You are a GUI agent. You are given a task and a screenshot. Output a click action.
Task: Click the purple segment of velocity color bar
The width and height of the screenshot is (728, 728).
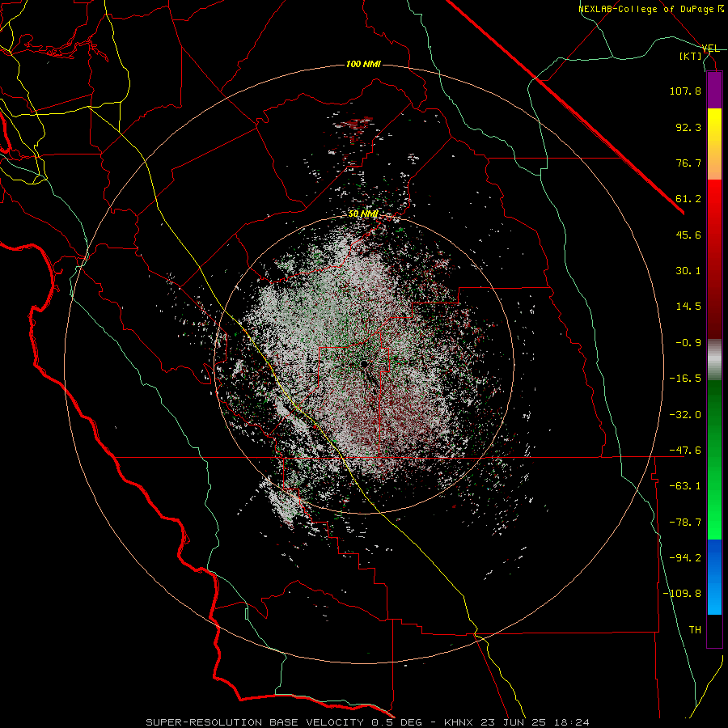point(714,90)
